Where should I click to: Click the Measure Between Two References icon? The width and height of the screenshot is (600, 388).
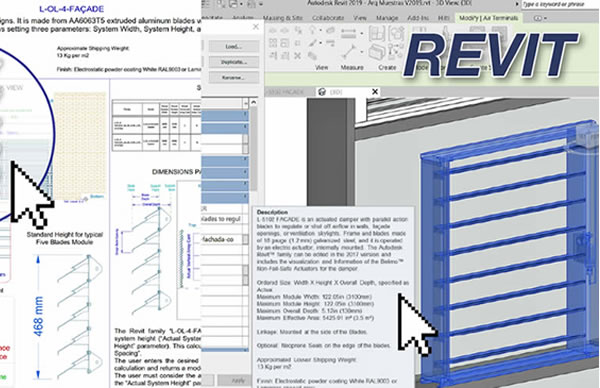point(349,52)
